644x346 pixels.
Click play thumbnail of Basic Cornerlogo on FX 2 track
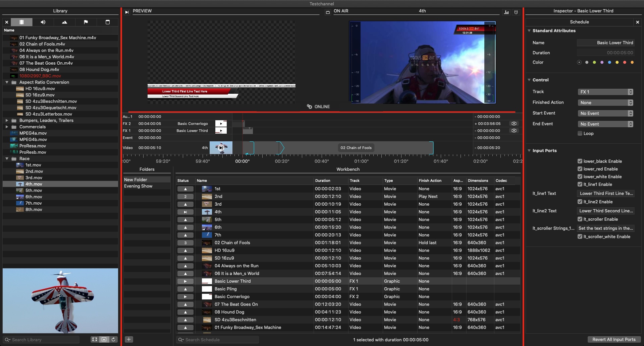tap(221, 124)
